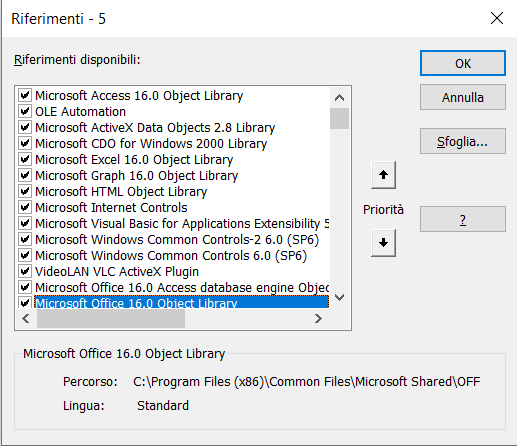Click the horizontal scroll left arrow
The height and width of the screenshot is (446, 517).
(26, 319)
